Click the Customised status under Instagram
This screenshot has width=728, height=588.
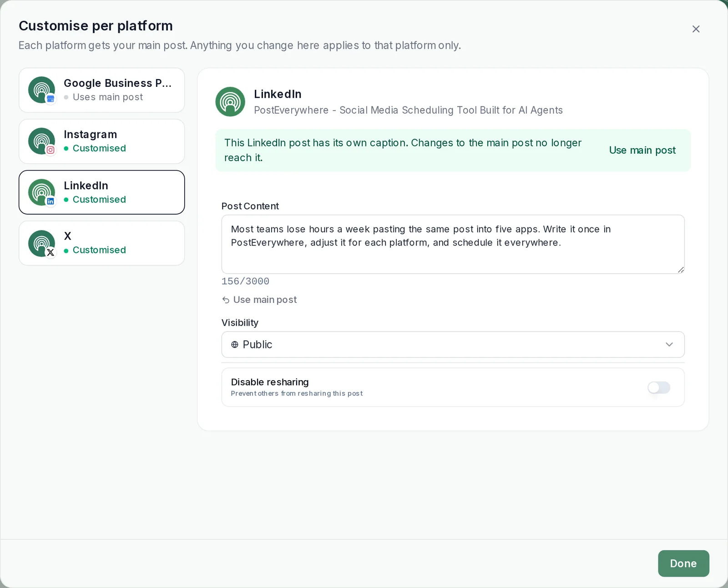click(x=99, y=148)
